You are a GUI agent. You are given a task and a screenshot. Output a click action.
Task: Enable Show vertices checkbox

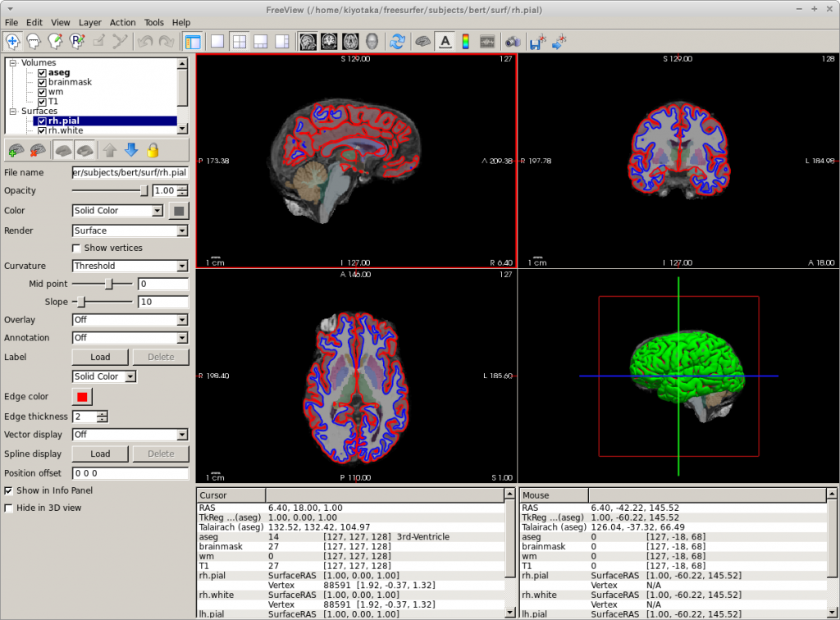77,248
